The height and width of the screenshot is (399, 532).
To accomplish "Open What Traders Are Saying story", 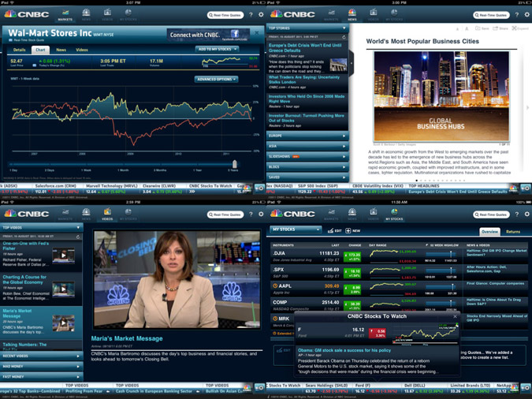I will [x=303, y=80].
